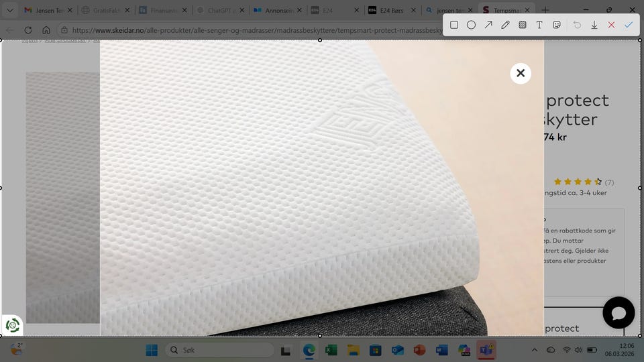
Task: Click the address bar URL
Action: pos(257,30)
